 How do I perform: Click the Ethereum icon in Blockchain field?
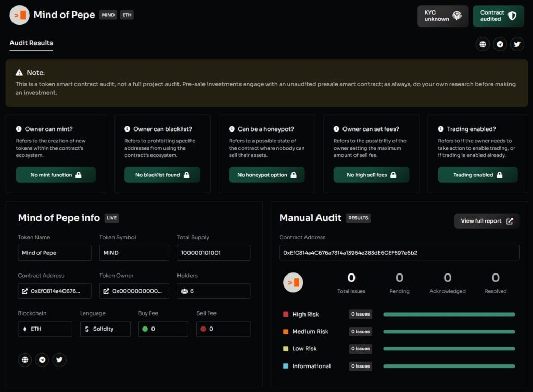(24, 329)
